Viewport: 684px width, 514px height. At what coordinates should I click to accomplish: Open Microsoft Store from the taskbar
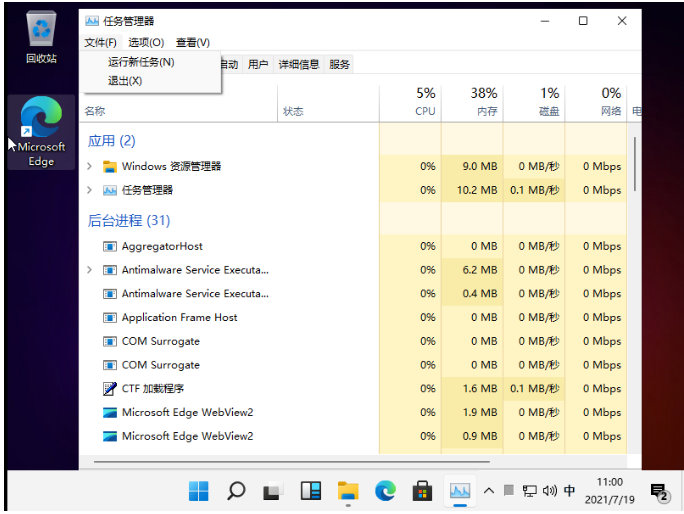pos(422,491)
